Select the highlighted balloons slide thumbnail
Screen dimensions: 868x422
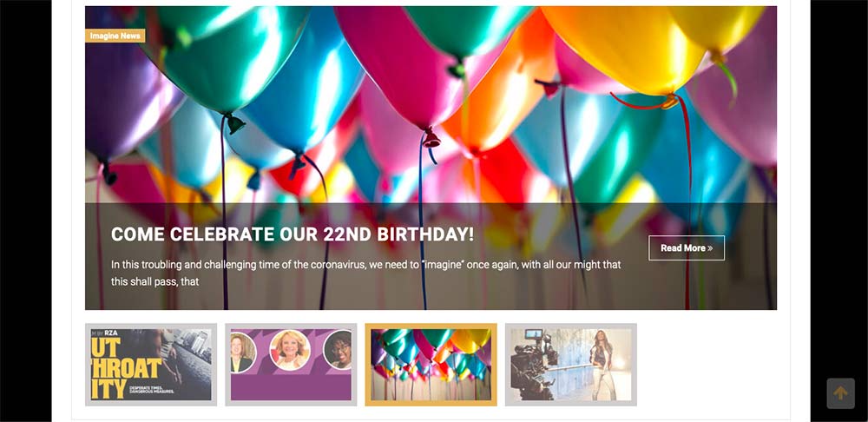(x=431, y=365)
